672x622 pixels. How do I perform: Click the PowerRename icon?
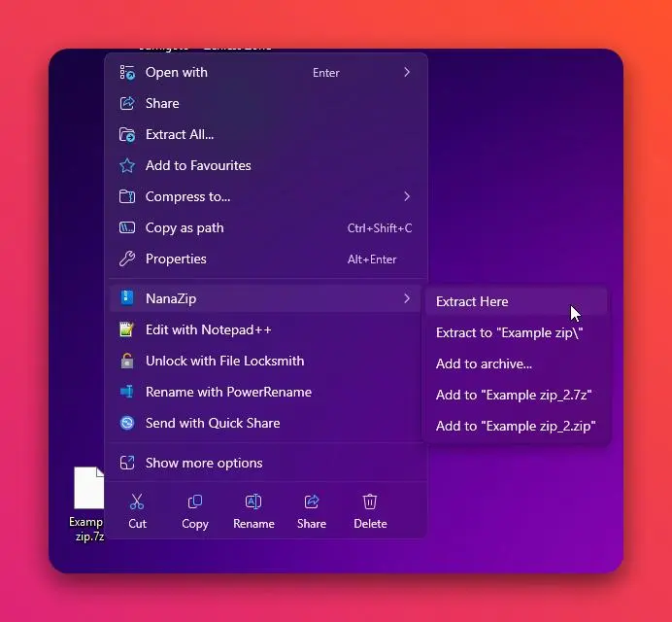pos(127,392)
